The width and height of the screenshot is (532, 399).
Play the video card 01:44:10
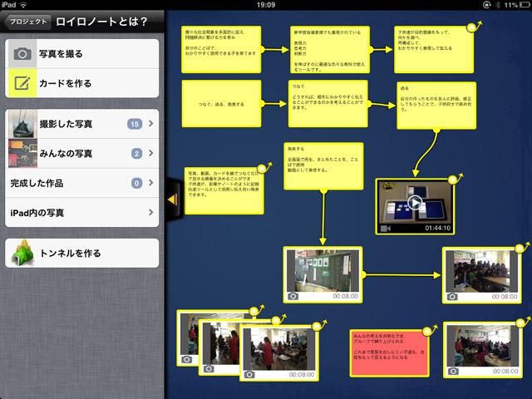click(415, 203)
